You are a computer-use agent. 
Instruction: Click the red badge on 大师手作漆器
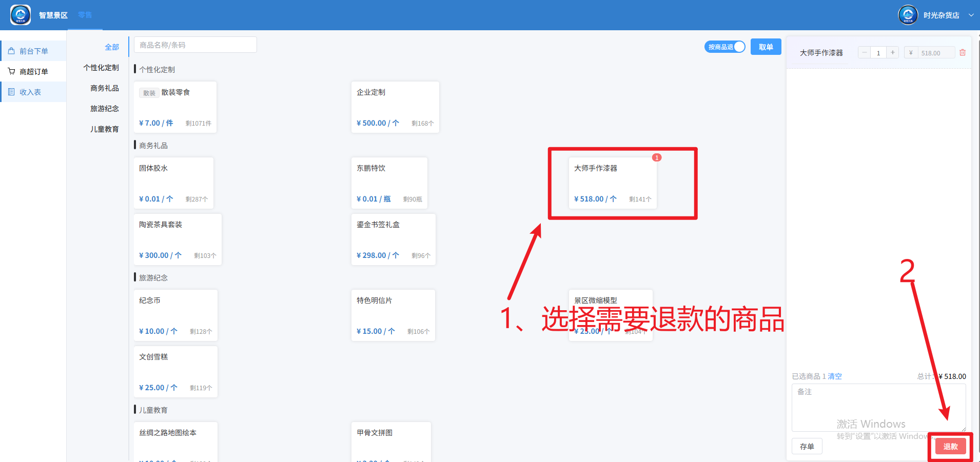pyautogui.click(x=657, y=157)
